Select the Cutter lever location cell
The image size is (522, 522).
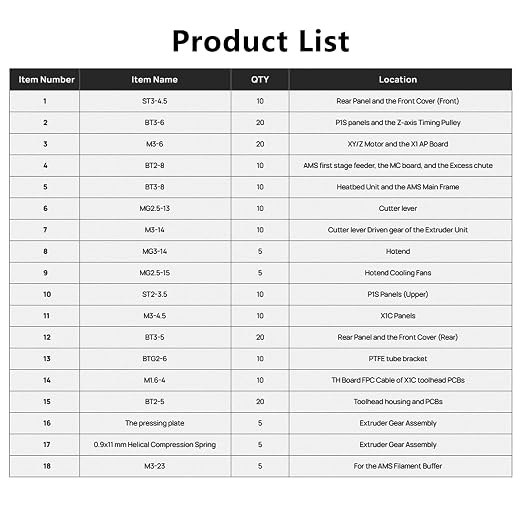point(400,208)
